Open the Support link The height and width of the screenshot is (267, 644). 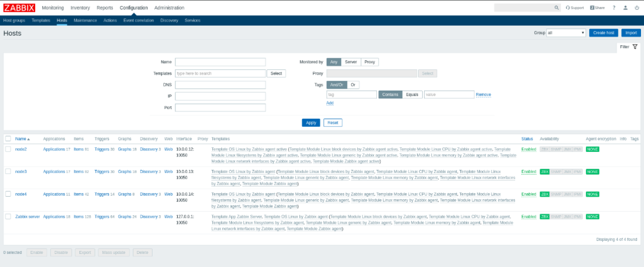point(575,8)
